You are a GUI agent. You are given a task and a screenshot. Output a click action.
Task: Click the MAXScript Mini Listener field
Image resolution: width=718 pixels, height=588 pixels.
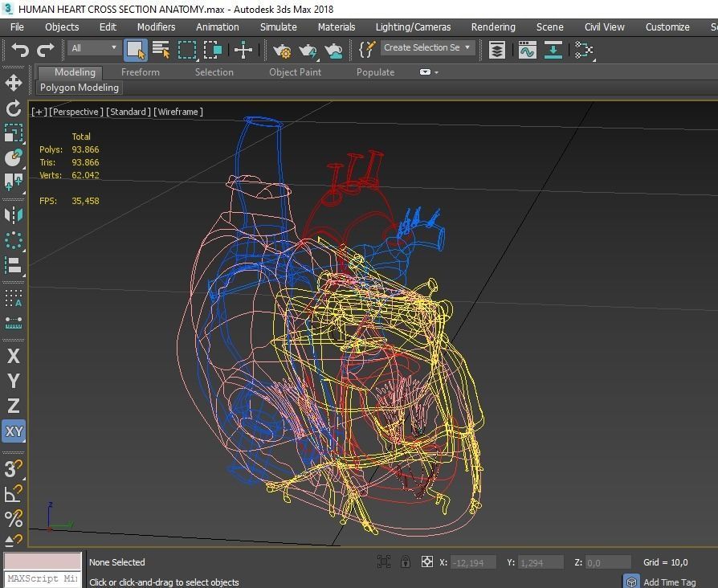(43, 579)
